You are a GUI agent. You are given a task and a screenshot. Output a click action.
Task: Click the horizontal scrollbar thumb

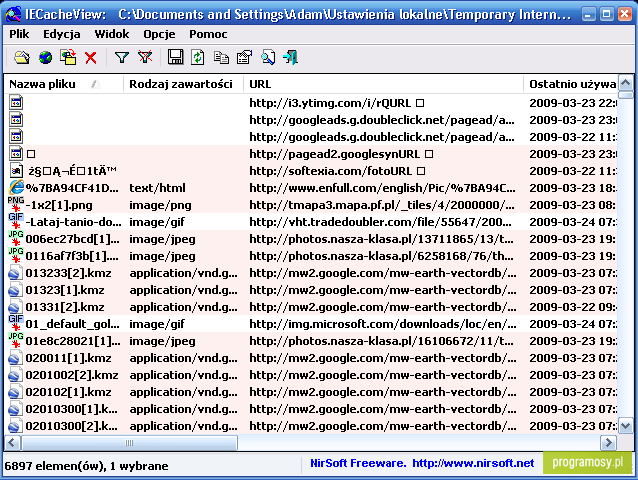pyautogui.click(x=129, y=443)
